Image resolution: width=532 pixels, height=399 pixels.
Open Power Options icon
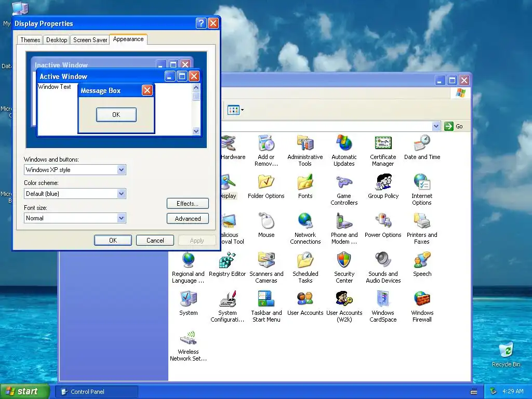coord(383,221)
